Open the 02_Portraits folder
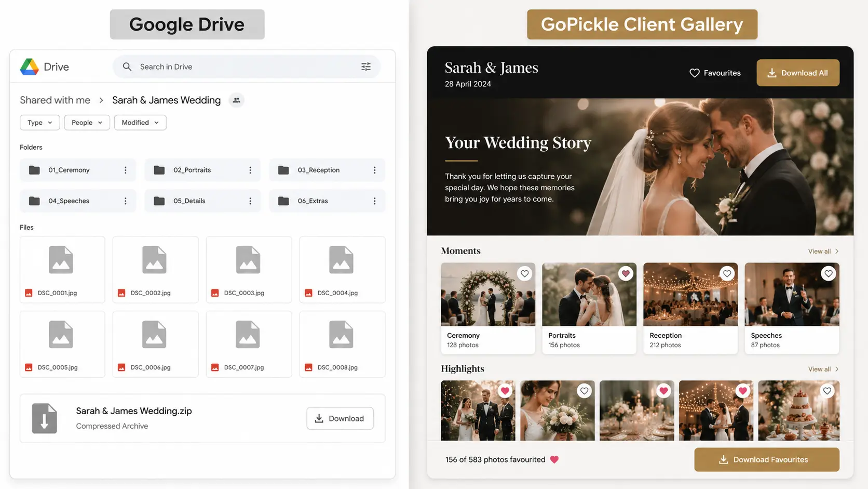Viewport: 868px width, 489px height. click(202, 170)
